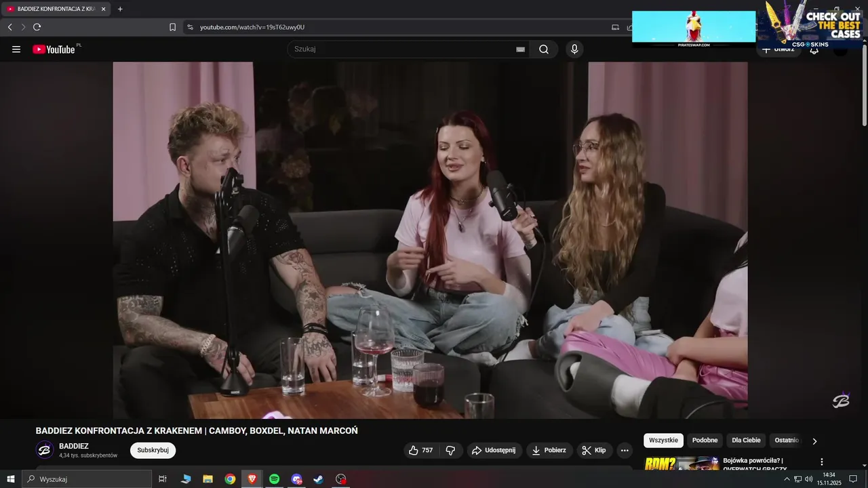Switch to Brave browser on the taskbar
868x488 pixels.
(252, 479)
